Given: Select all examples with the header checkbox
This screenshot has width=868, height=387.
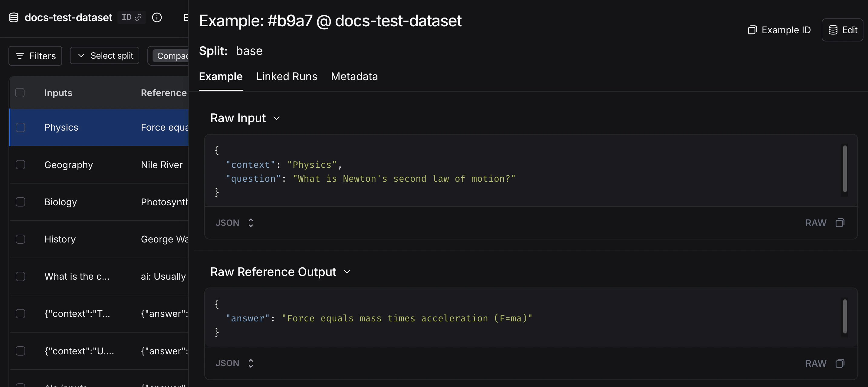Looking at the screenshot, I should (x=21, y=93).
